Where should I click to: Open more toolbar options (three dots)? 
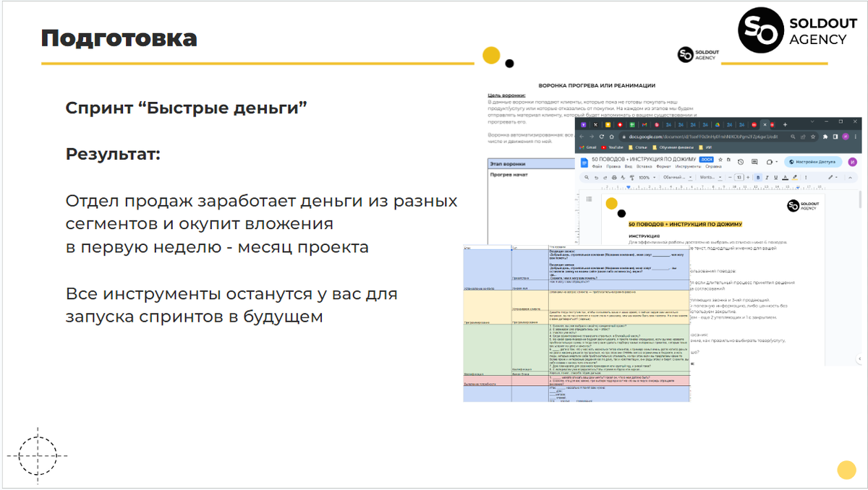point(806,177)
